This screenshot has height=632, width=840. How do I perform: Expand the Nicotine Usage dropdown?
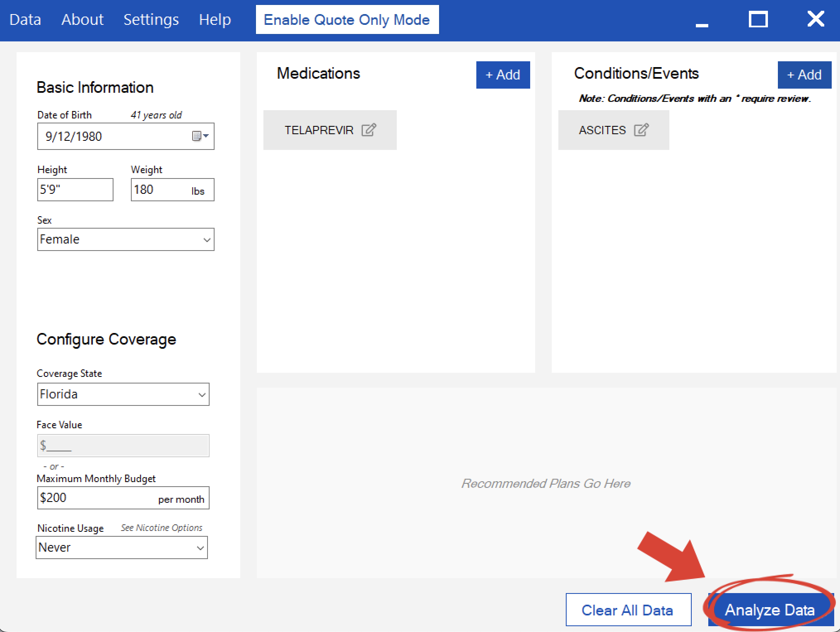[200, 548]
